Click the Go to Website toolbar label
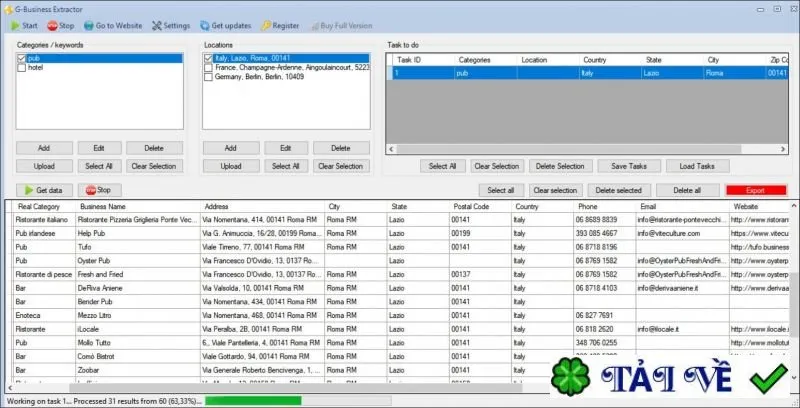The width and height of the screenshot is (800, 408). 119,26
